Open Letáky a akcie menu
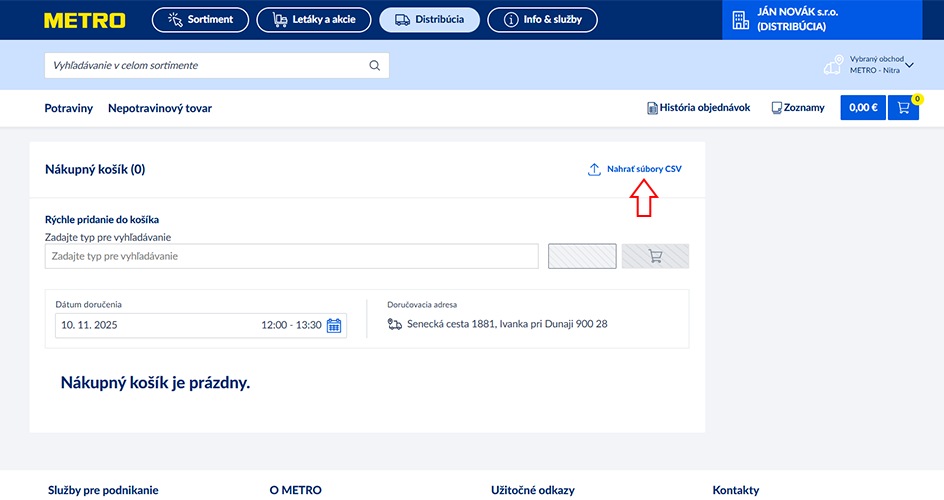This screenshot has width=944, height=500. coord(313,19)
